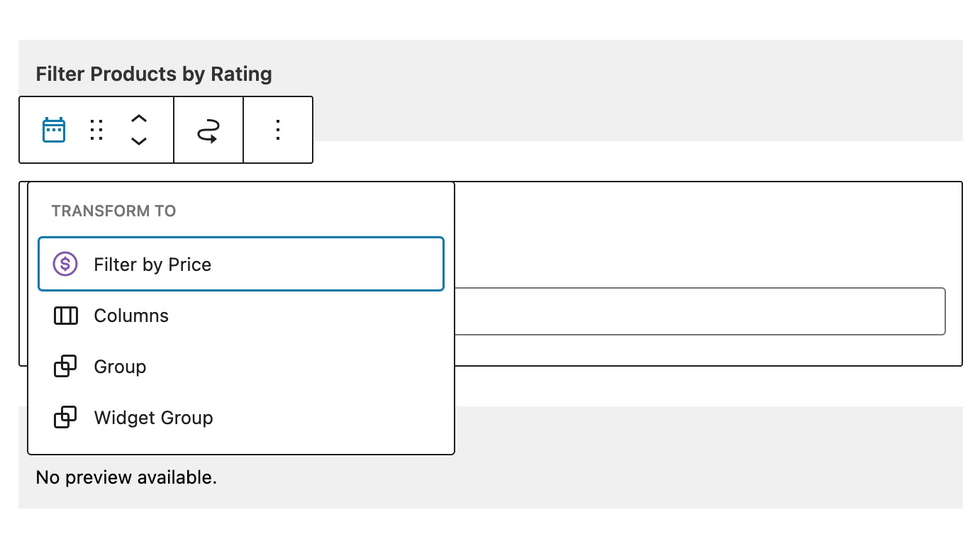Click the move block up arrow
The height and width of the screenshot is (539, 980).
coord(139,119)
